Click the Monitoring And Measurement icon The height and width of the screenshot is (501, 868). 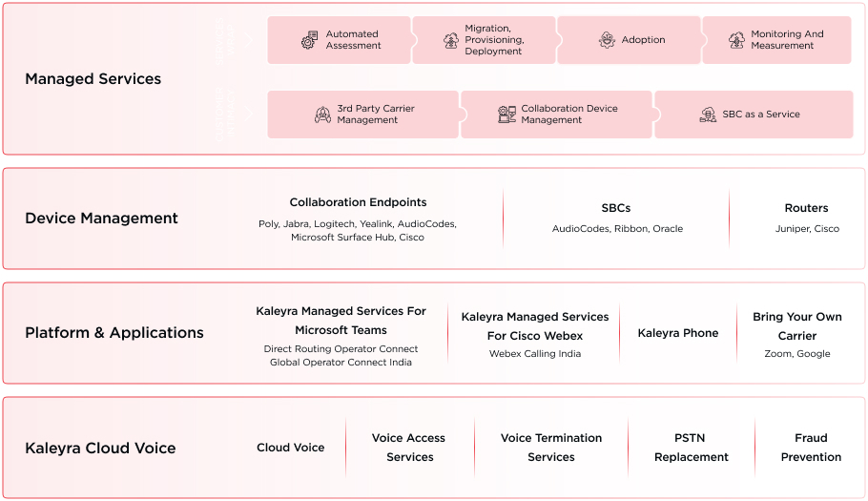tap(736, 40)
